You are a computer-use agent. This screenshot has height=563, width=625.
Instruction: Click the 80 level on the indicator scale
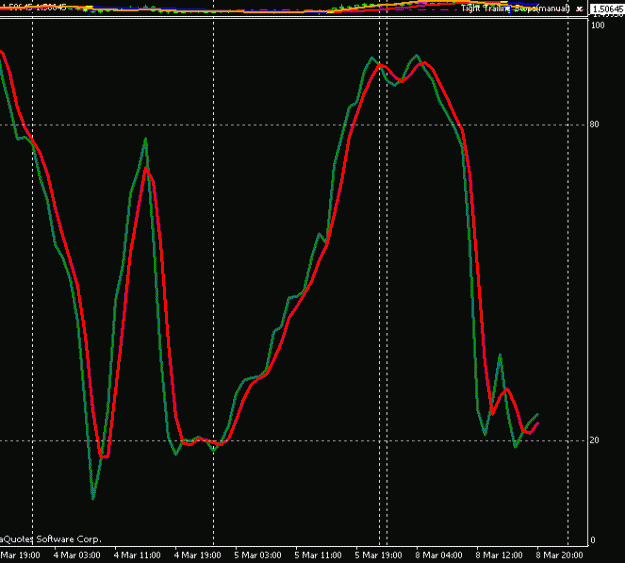click(x=594, y=124)
